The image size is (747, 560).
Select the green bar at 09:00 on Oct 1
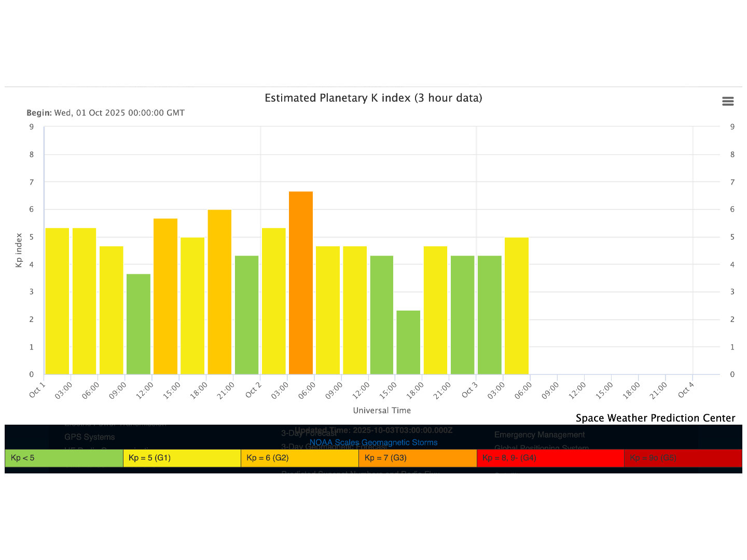139,324
